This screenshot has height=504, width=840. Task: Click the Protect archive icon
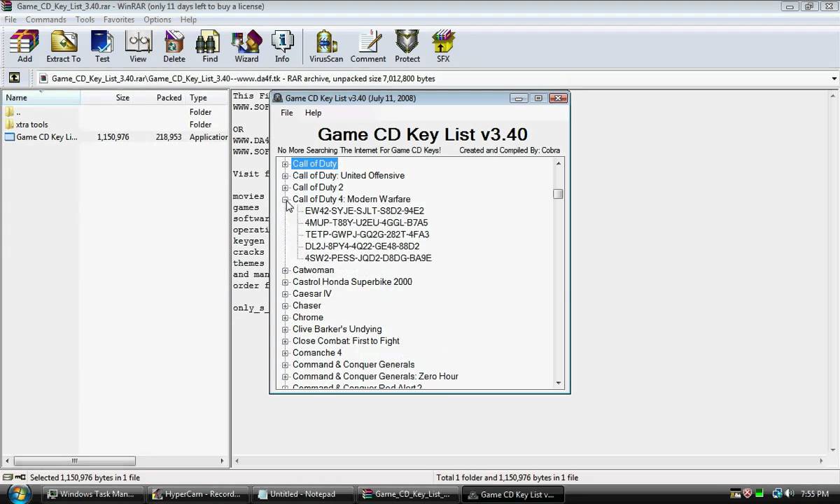[407, 47]
